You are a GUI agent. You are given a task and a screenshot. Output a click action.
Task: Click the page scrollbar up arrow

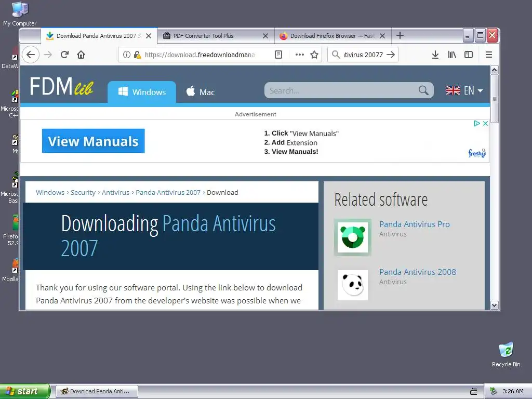coord(495,70)
